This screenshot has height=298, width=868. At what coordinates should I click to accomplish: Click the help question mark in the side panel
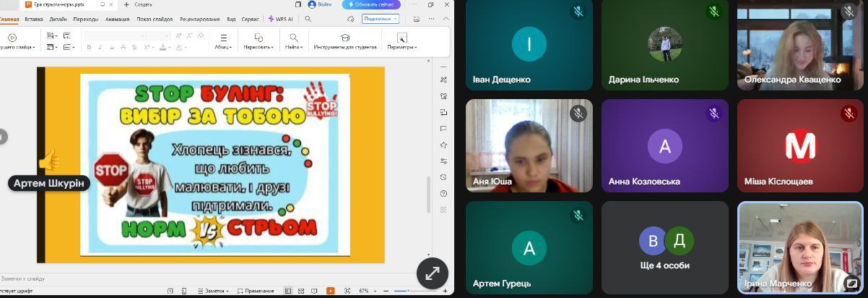pos(443,193)
